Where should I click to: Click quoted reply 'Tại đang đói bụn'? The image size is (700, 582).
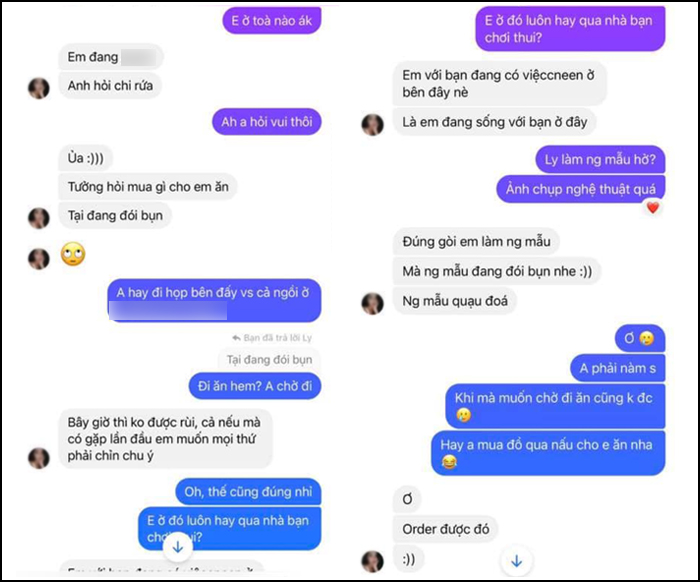pyautogui.click(x=269, y=360)
